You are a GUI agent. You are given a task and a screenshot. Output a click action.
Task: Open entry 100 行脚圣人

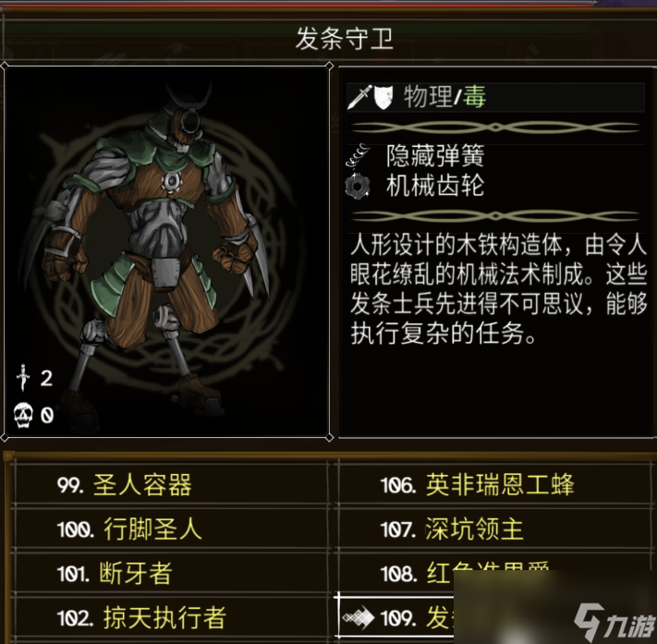pyautogui.click(x=170, y=529)
